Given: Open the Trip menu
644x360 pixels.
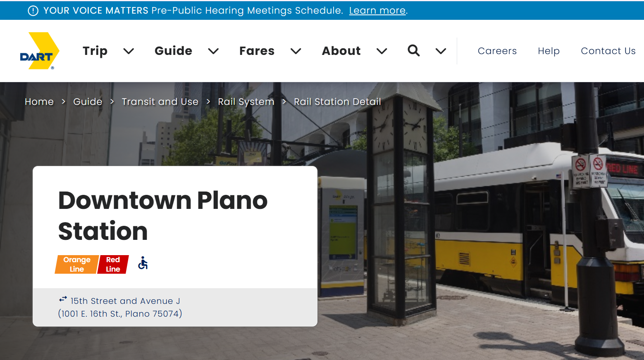Looking at the screenshot, I should 95,51.
